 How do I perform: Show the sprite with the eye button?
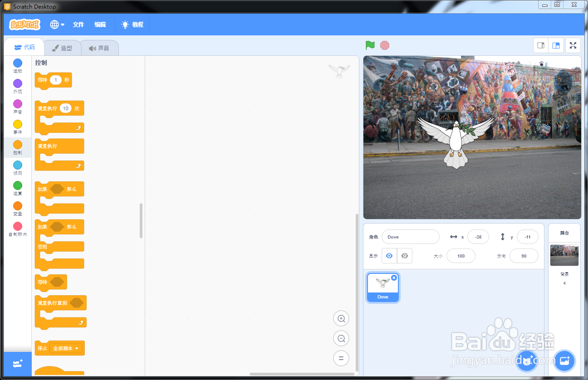point(389,256)
